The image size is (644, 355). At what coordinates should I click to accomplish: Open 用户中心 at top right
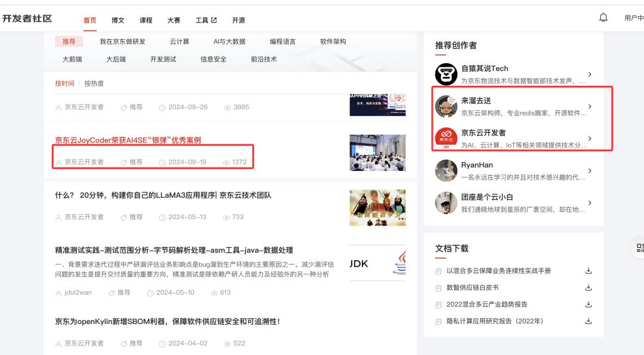(x=634, y=18)
